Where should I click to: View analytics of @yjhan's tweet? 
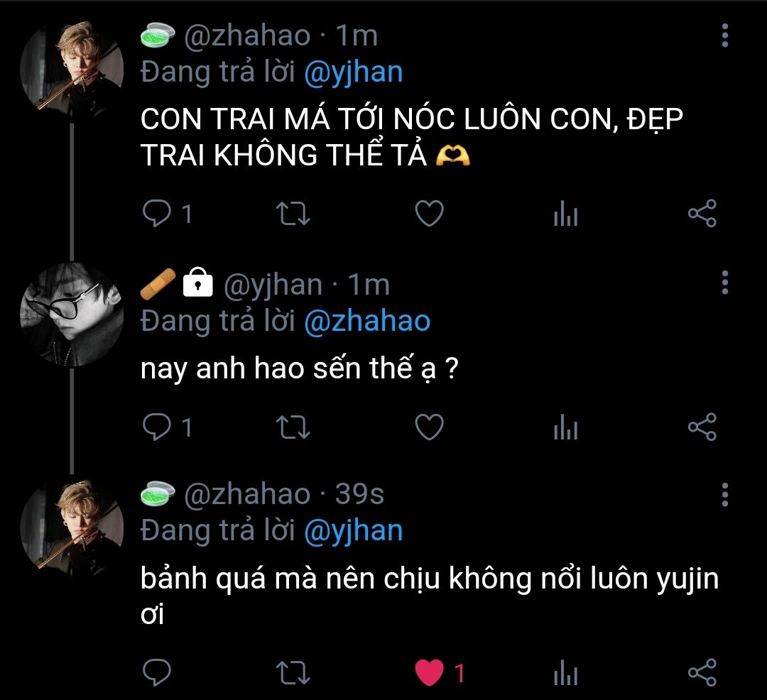click(x=565, y=427)
